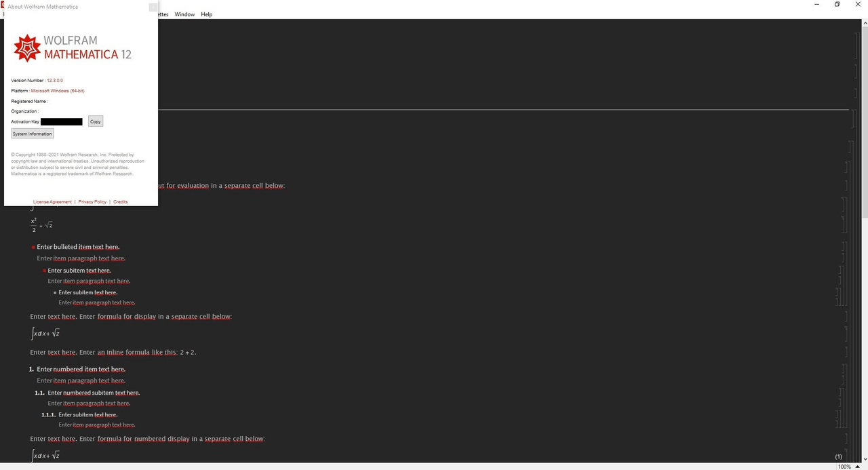
Task: Click the Organization label
Action: [x=25, y=111]
